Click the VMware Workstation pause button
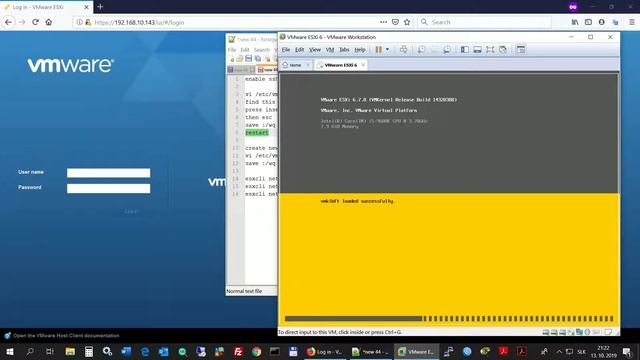The width and height of the screenshot is (640, 360). coord(378,49)
